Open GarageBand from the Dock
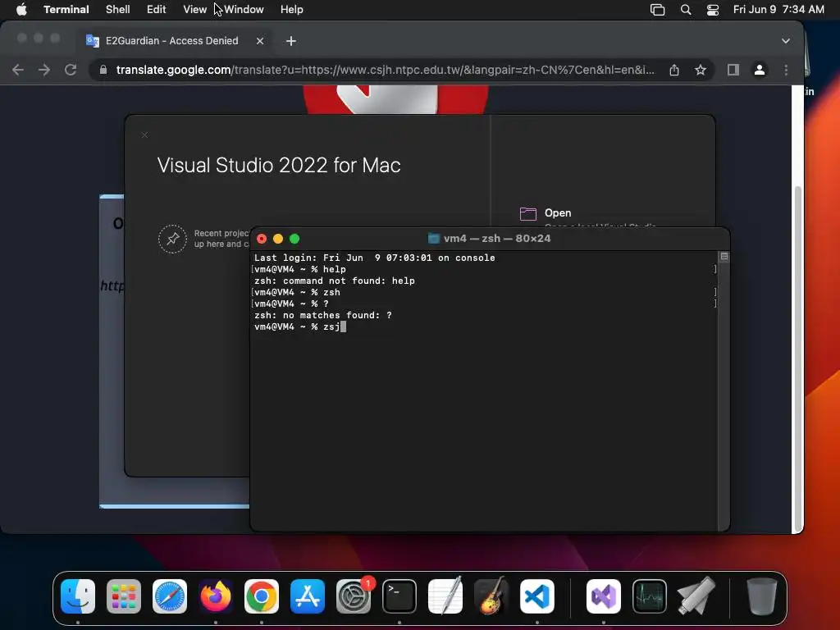This screenshot has width=840, height=630. pos(491,596)
